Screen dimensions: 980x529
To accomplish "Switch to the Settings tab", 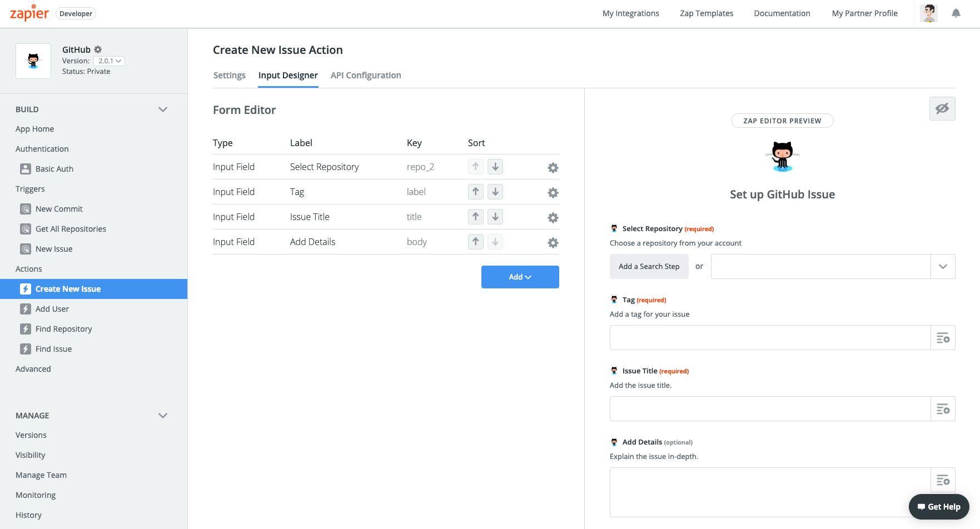I will point(230,76).
